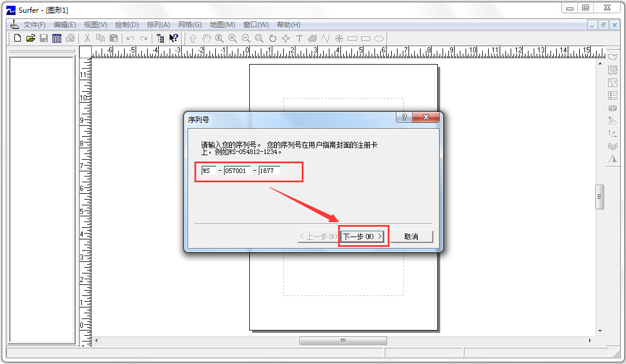Select the rectangle drawing tool
626x364 pixels.
353,39
